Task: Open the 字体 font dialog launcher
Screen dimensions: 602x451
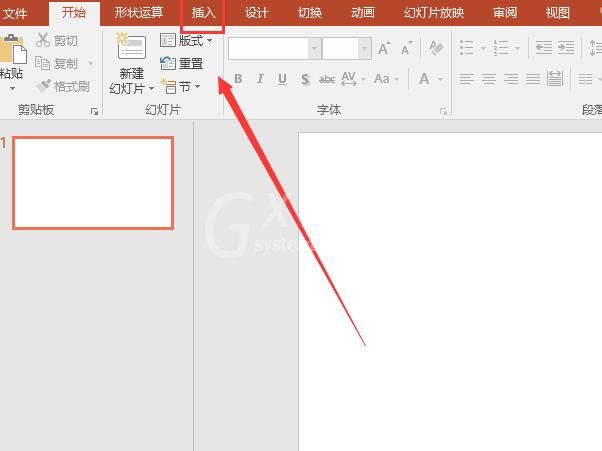Action: tap(443, 112)
